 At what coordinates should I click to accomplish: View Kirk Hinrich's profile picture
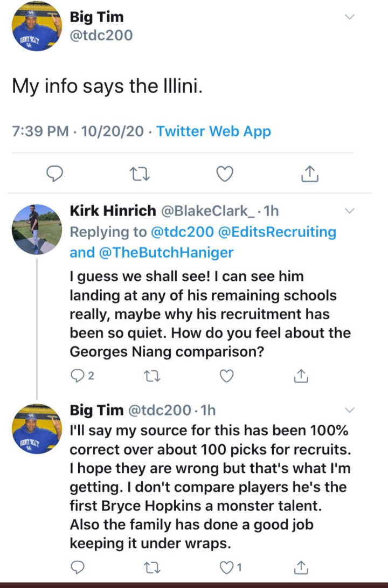pyautogui.click(x=37, y=229)
